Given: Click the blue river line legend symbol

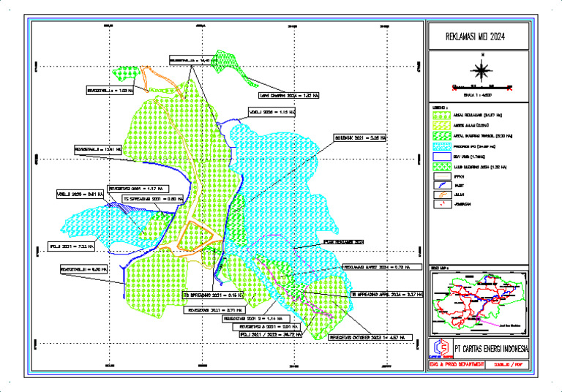Looking at the screenshot, I should coord(442,186).
